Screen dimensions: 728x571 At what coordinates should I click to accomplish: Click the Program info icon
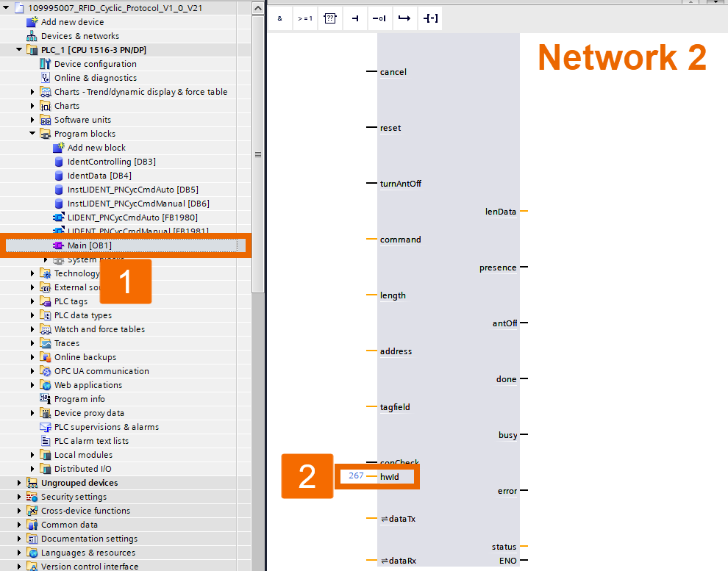tap(45, 399)
